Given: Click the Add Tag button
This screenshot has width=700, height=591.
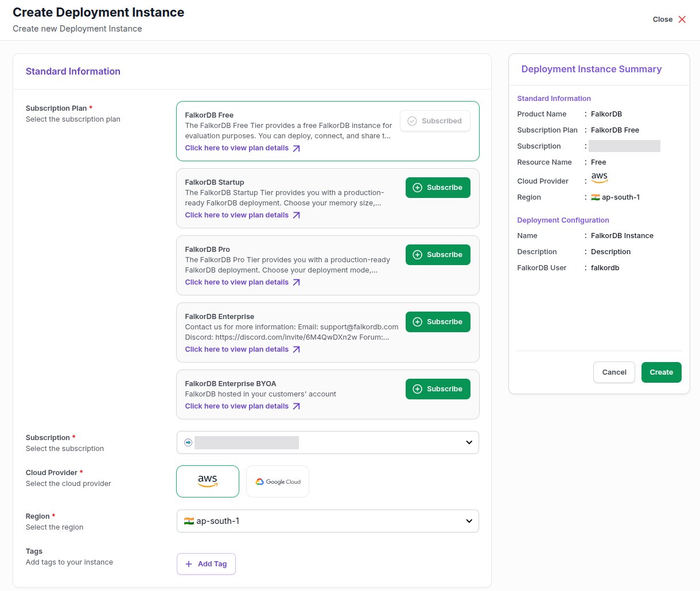Looking at the screenshot, I should pos(206,564).
